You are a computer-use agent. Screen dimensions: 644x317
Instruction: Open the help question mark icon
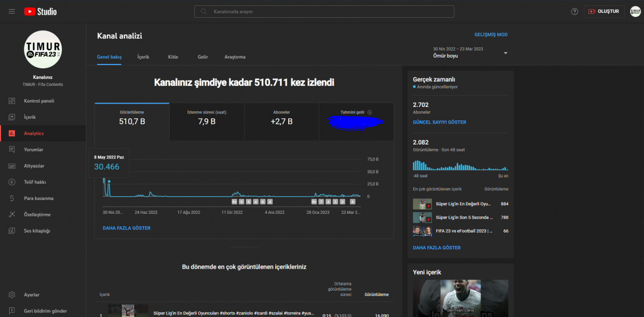575,11
